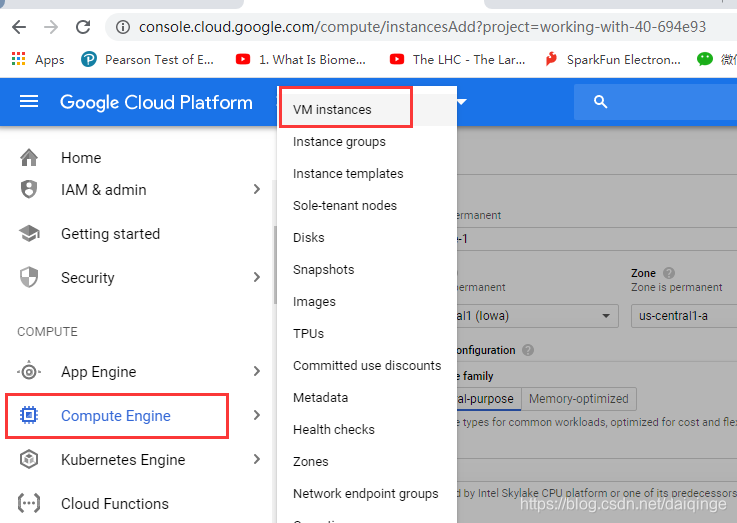Open Kubernetes Engine in sidebar
The width and height of the screenshot is (737, 523).
tap(123, 460)
